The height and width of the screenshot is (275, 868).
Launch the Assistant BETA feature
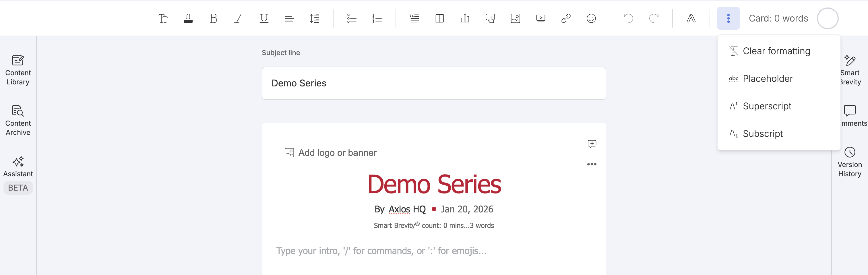tap(18, 166)
